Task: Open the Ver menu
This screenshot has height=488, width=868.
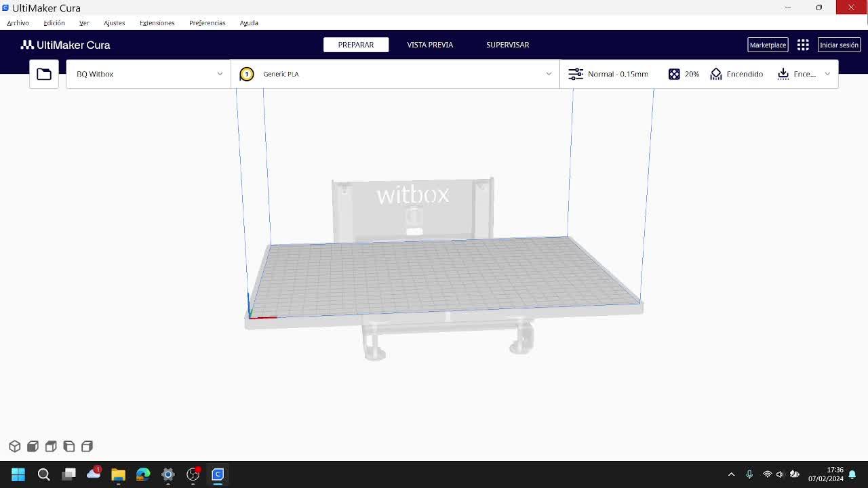Action: pyautogui.click(x=84, y=23)
